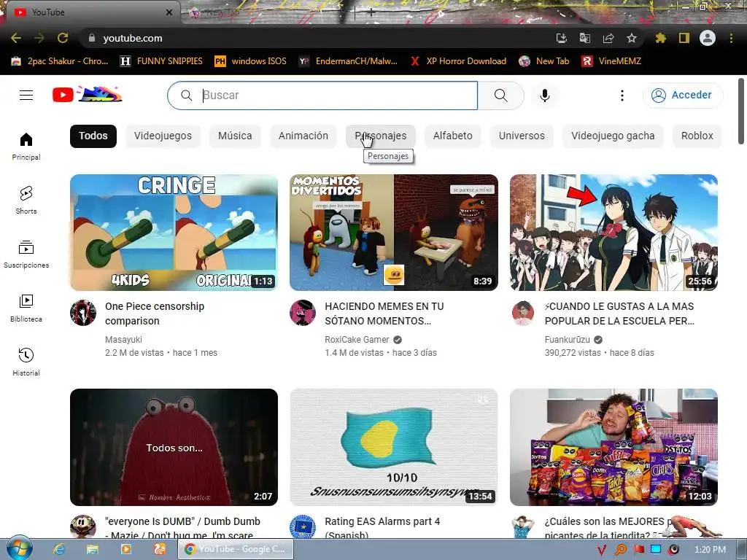The width and height of the screenshot is (747, 560).
Task: Go back in Chrome
Action: tap(16, 38)
